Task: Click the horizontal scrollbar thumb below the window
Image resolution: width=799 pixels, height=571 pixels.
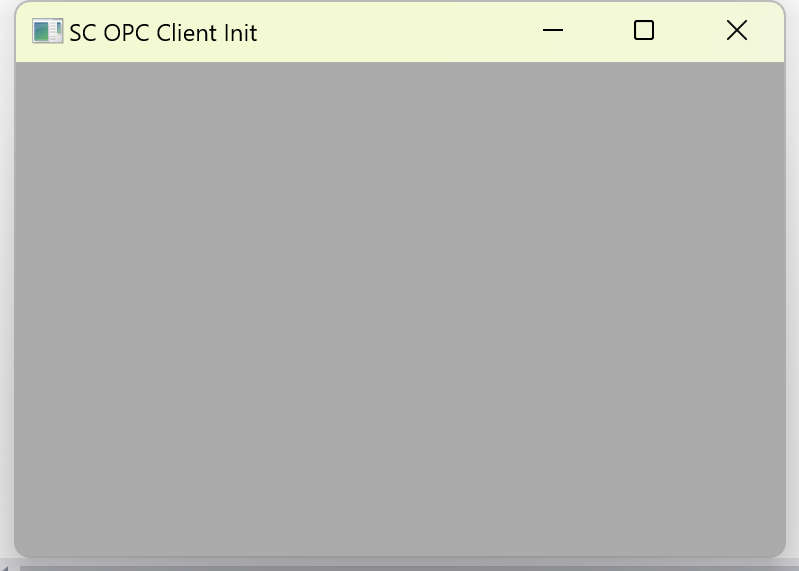Action: [x=408, y=568]
